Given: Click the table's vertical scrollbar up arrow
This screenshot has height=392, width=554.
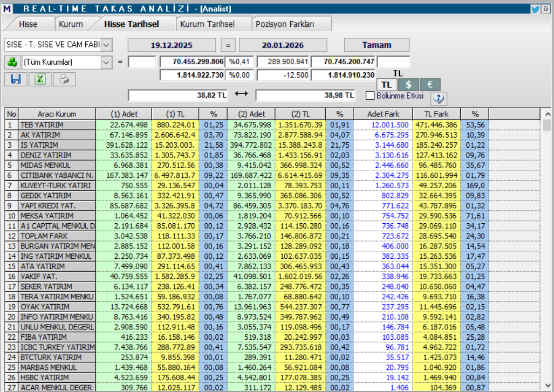Looking at the screenshot, I should click(548, 114).
